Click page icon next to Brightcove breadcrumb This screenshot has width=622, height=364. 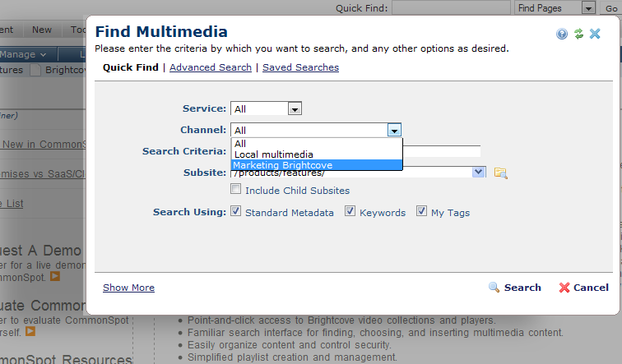(35, 70)
